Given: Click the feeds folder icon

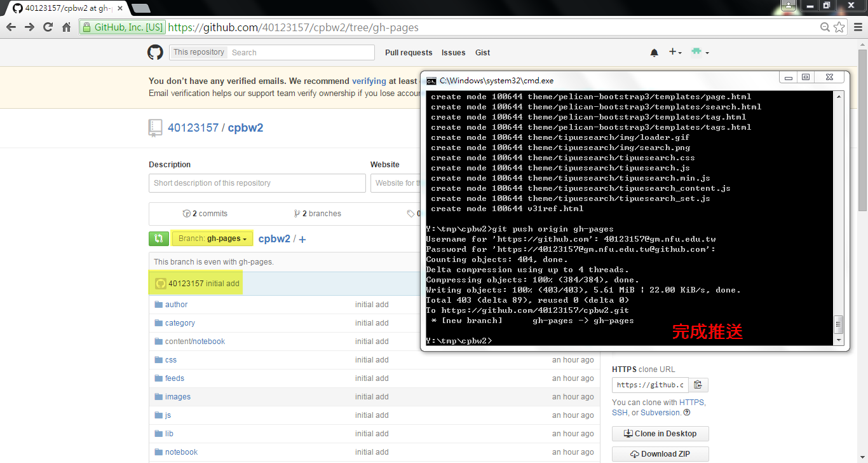Looking at the screenshot, I should click(x=158, y=378).
